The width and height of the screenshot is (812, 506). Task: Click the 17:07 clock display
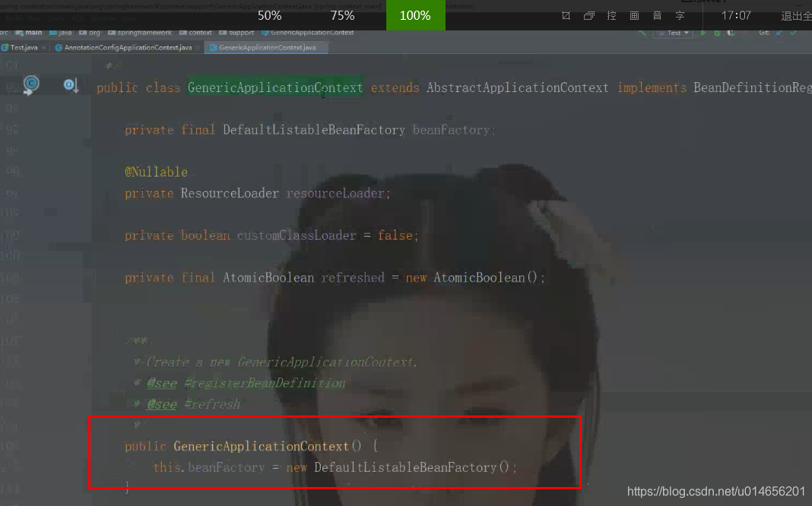coord(736,15)
